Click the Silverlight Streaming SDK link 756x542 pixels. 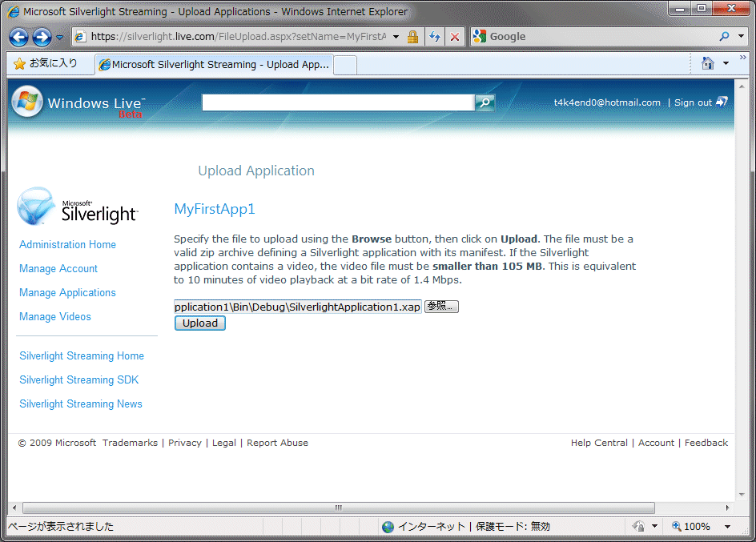pos(79,380)
